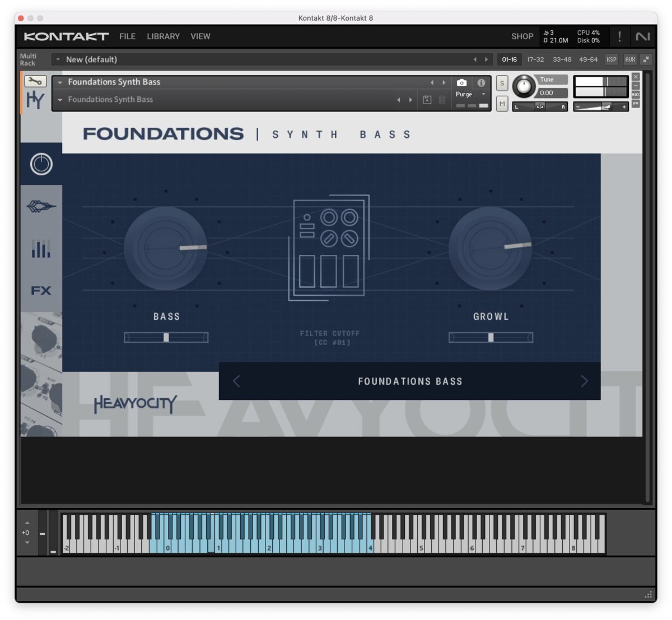Screen dimensions: 672x620
Task: Click the FILTER CUTOFF CC #01 label
Action: coord(330,338)
